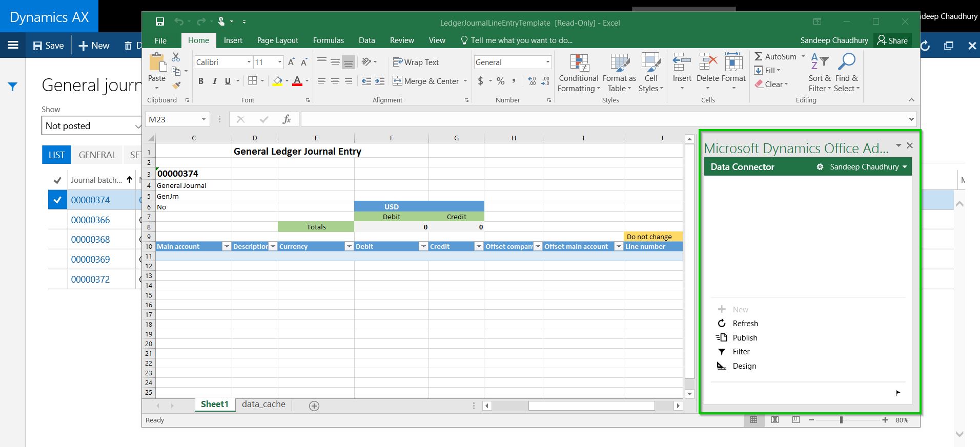Click the Undo arrow in Excel title bar

[179, 22]
